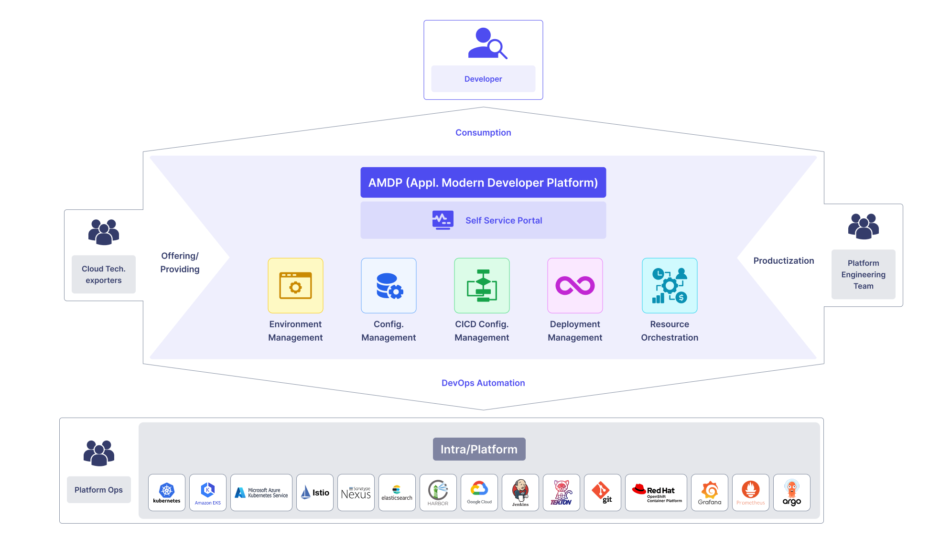
Task: Click the Kubernetes logo tile
Action: (167, 493)
